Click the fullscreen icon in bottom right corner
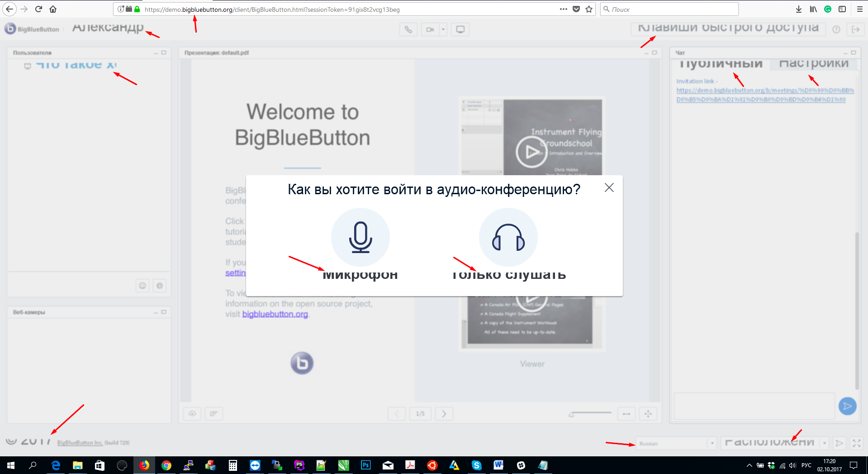868x474 pixels. pyautogui.click(x=856, y=443)
